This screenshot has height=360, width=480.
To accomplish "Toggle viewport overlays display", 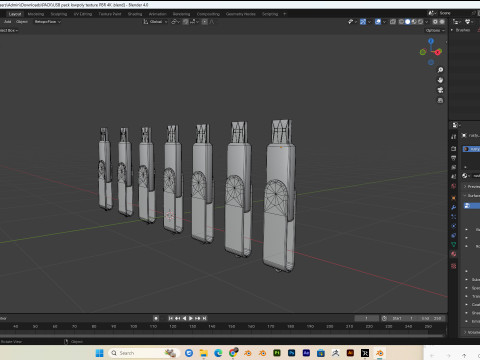I will [378, 22].
